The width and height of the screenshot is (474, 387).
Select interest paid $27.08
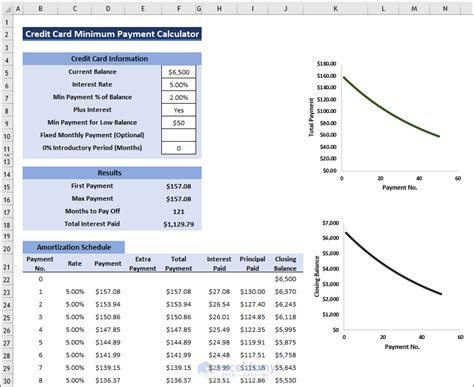tap(219, 292)
